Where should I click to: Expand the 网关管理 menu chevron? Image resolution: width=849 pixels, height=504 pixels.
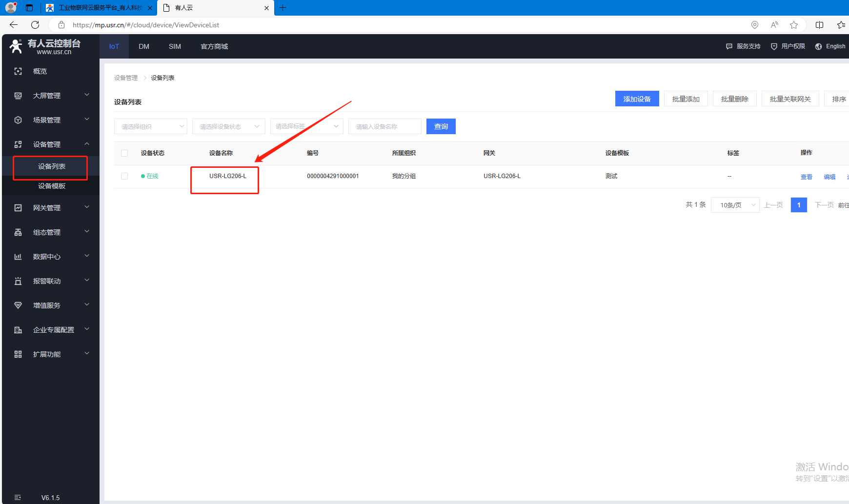(x=87, y=207)
